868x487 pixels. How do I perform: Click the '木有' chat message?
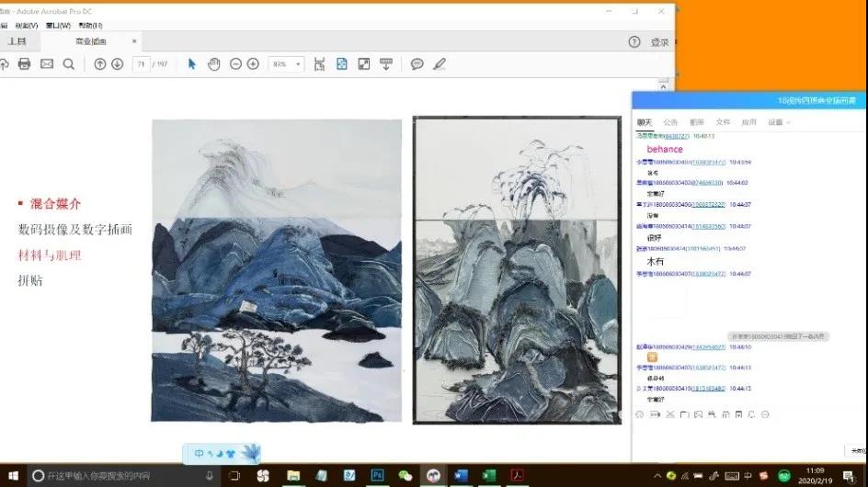pyautogui.click(x=655, y=262)
